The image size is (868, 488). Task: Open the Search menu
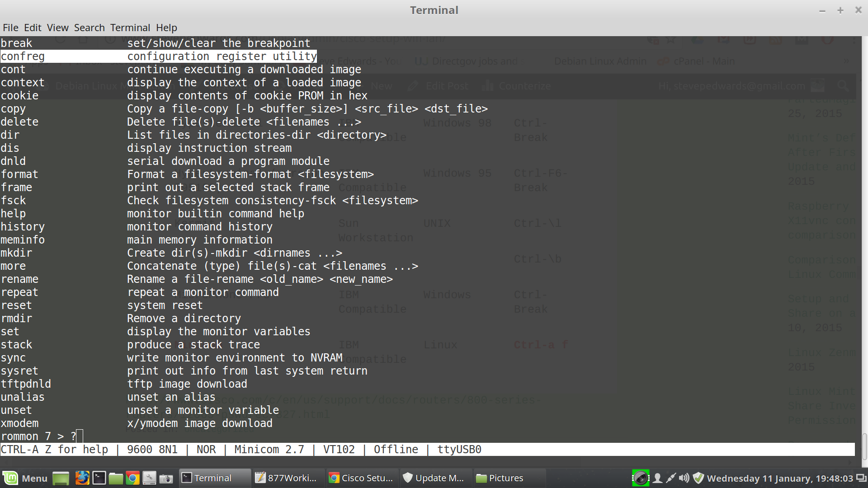coord(89,28)
